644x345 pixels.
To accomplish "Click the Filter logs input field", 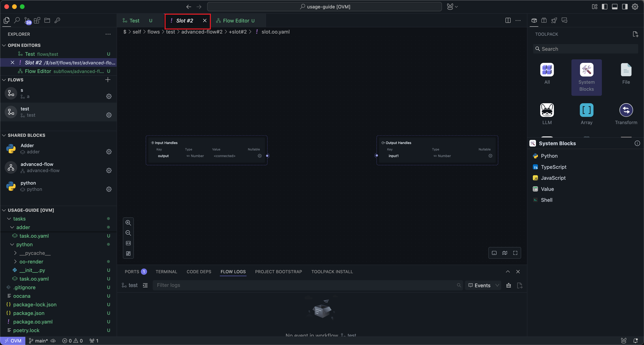I will pyautogui.click(x=305, y=285).
